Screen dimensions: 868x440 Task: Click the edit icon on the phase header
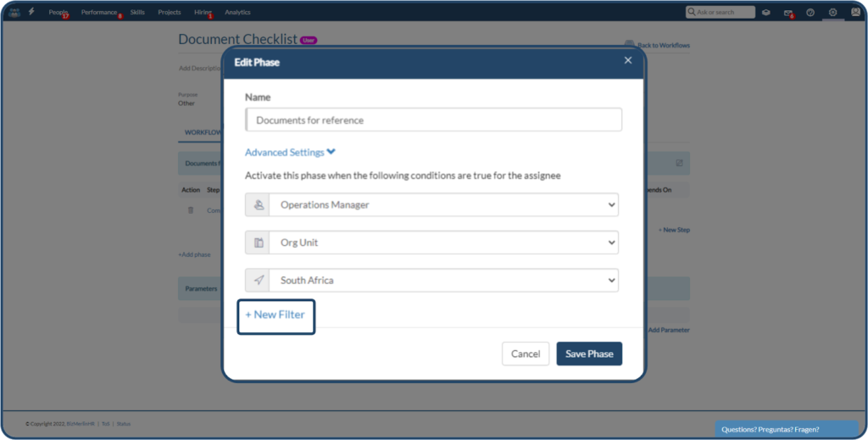[679, 163]
